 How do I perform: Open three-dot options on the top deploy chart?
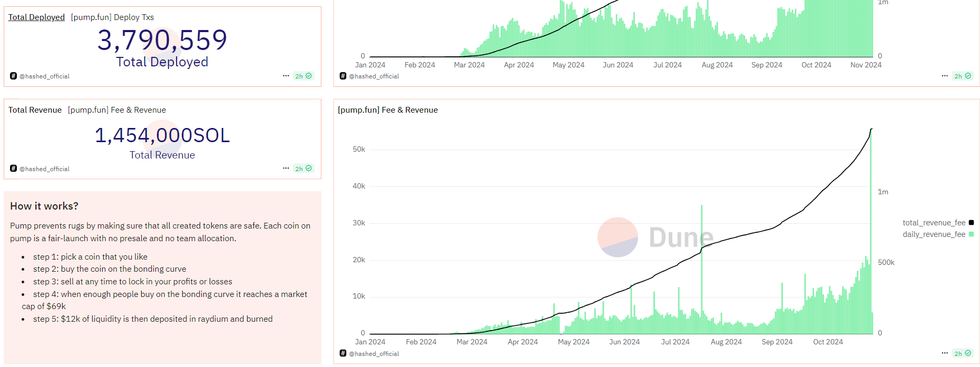(945, 76)
